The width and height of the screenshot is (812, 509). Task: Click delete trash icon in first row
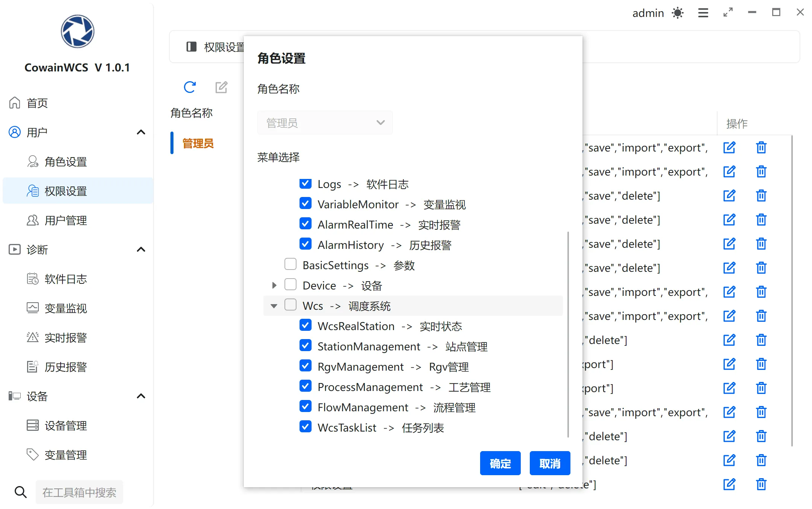[761, 147]
